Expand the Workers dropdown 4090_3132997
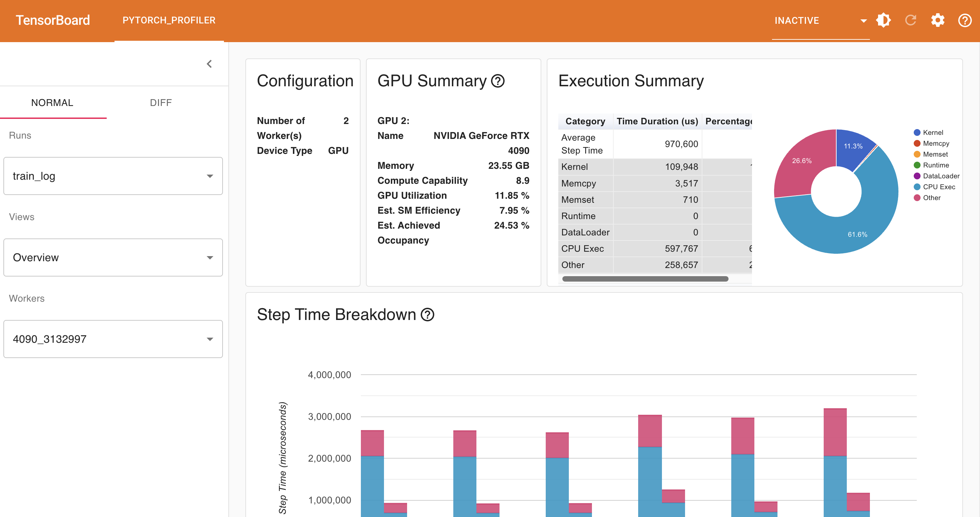 (113, 339)
